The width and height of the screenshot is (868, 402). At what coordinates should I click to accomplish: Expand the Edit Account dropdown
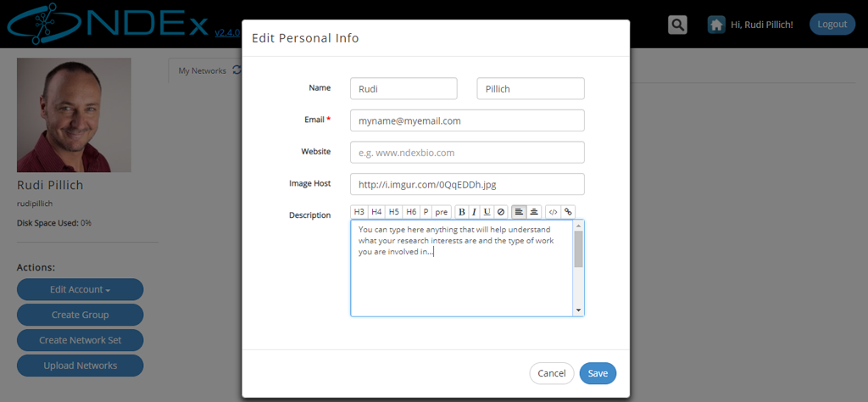click(81, 289)
